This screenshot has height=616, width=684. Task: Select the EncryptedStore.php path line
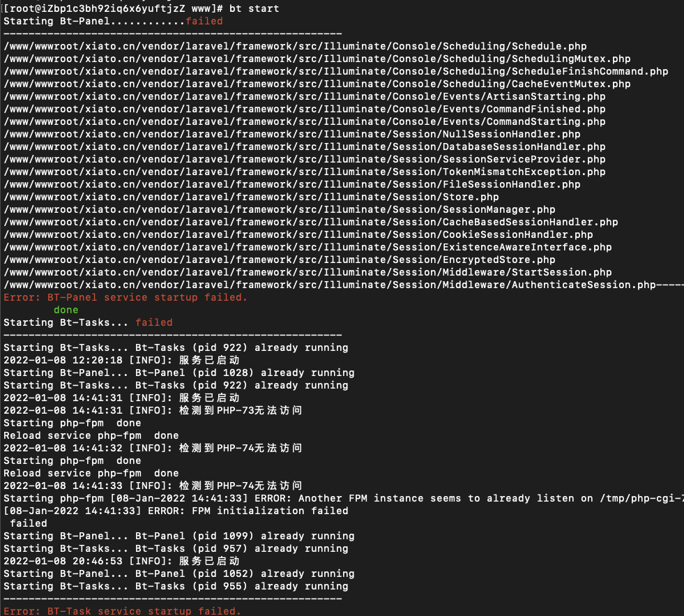click(x=279, y=260)
